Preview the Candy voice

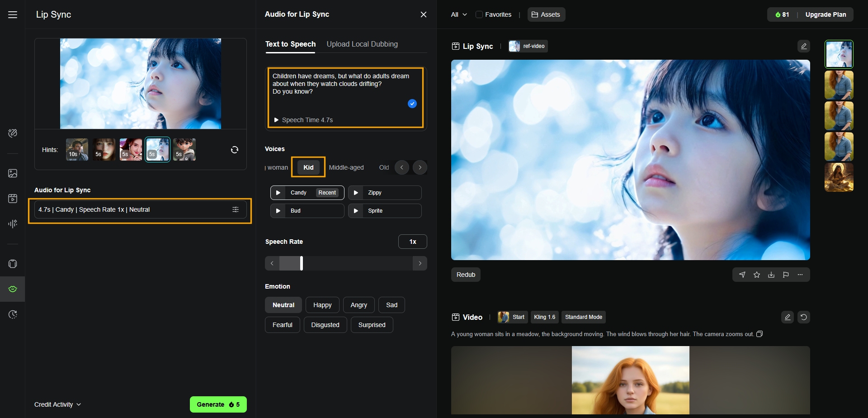coord(278,193)
